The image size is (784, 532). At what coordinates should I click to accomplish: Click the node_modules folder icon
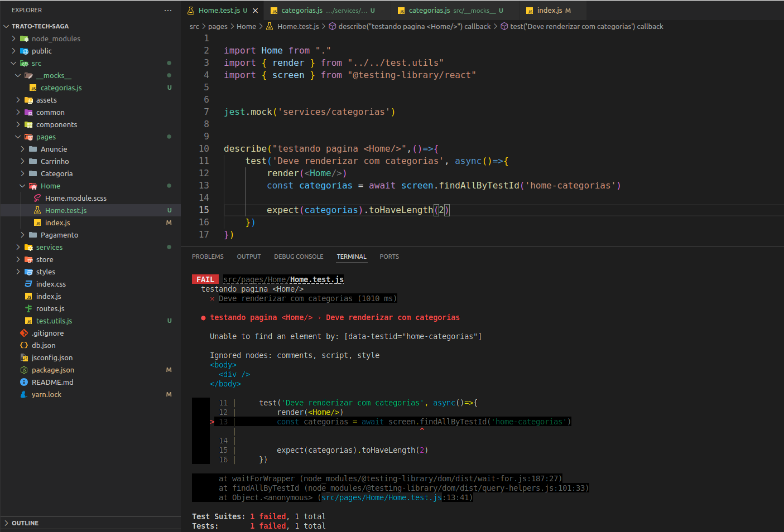click(24, 38)
